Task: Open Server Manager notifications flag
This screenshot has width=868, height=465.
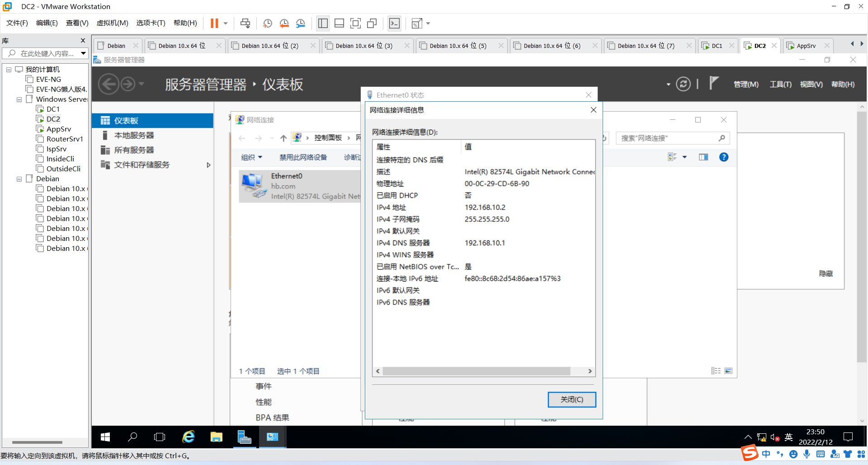Action: point(714,83)
